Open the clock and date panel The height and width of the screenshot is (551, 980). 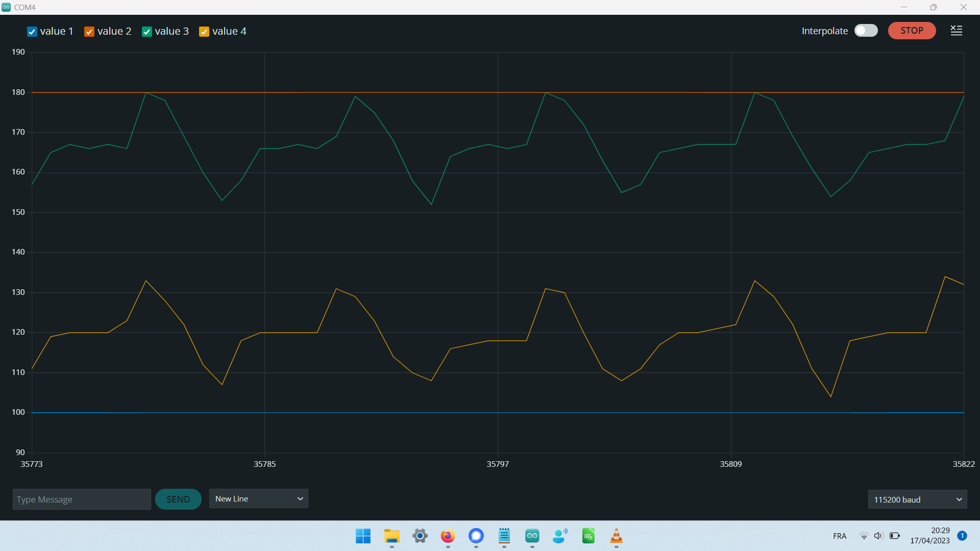(x=929, y=536)
